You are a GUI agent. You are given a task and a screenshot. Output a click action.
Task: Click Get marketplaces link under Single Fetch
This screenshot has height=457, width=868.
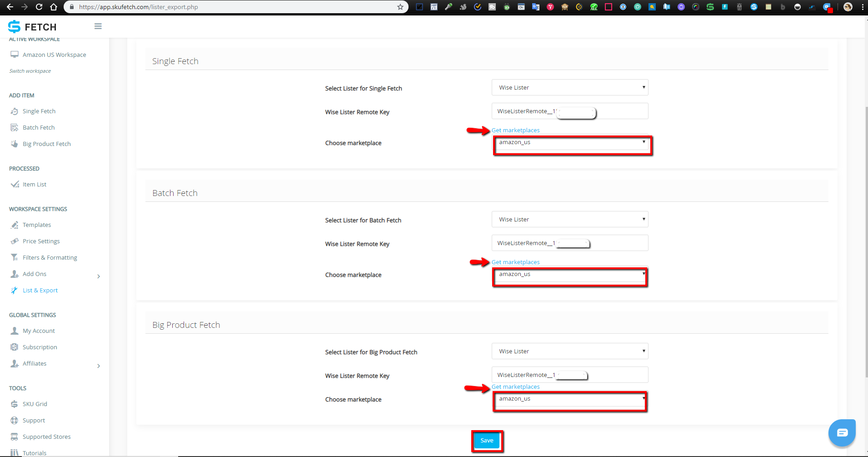click(515, 131)
